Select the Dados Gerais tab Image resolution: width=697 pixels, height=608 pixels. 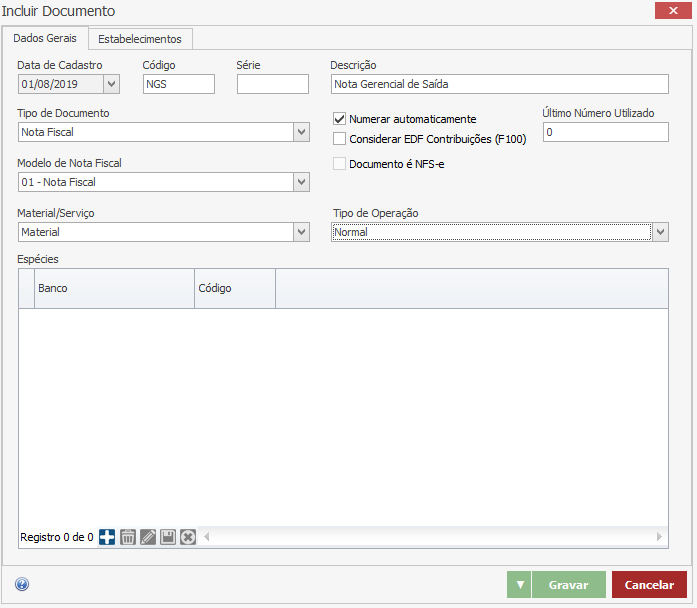[45, 38]
